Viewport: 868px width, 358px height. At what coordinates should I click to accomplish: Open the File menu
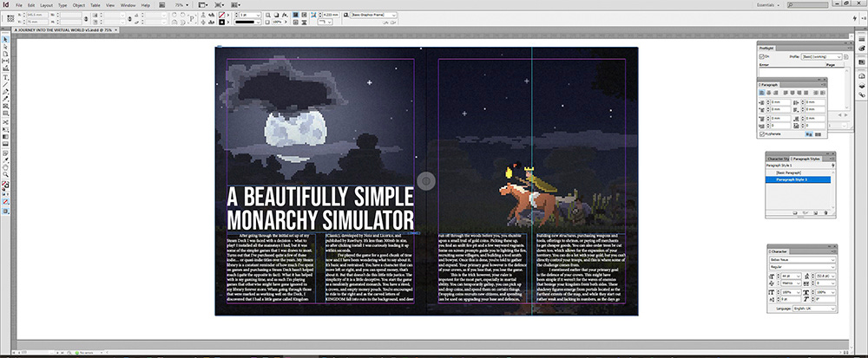[x=18, y=5]
